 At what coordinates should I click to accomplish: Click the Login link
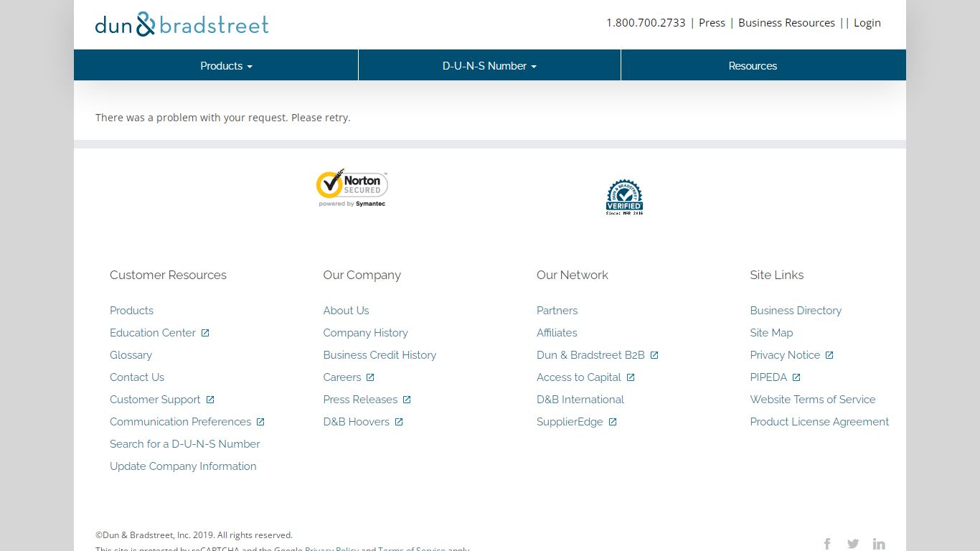point(867,23)
